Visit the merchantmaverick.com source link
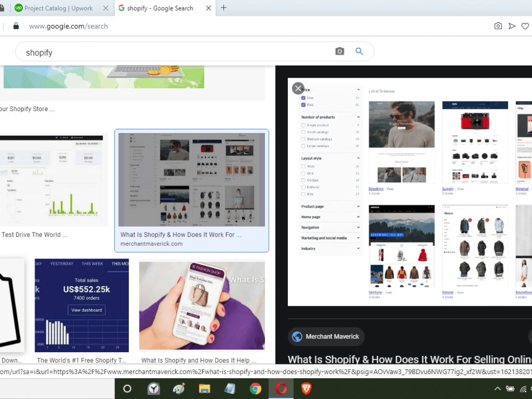The width and height of the screenshot is (532, 399). [x=151, y=244]
